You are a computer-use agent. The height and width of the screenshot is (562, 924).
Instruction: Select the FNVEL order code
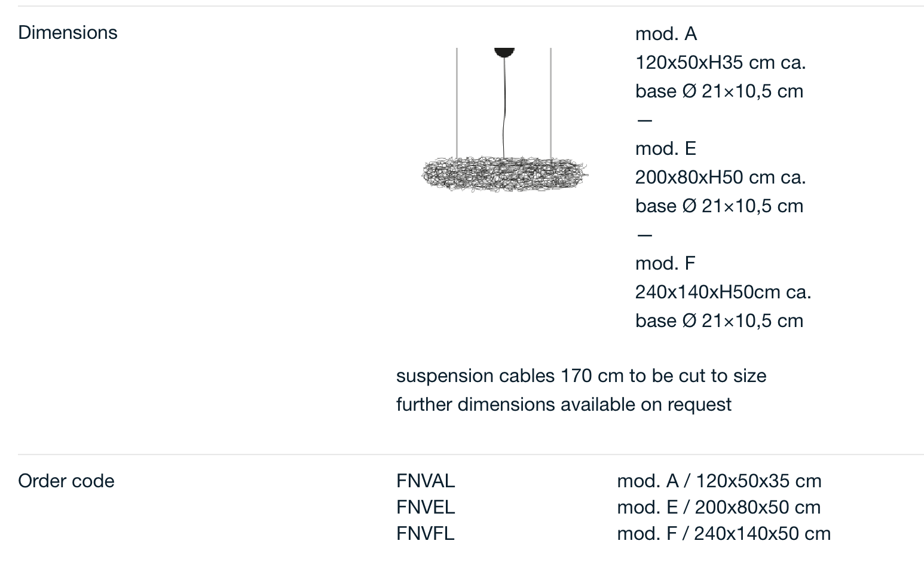coord(426,507)
